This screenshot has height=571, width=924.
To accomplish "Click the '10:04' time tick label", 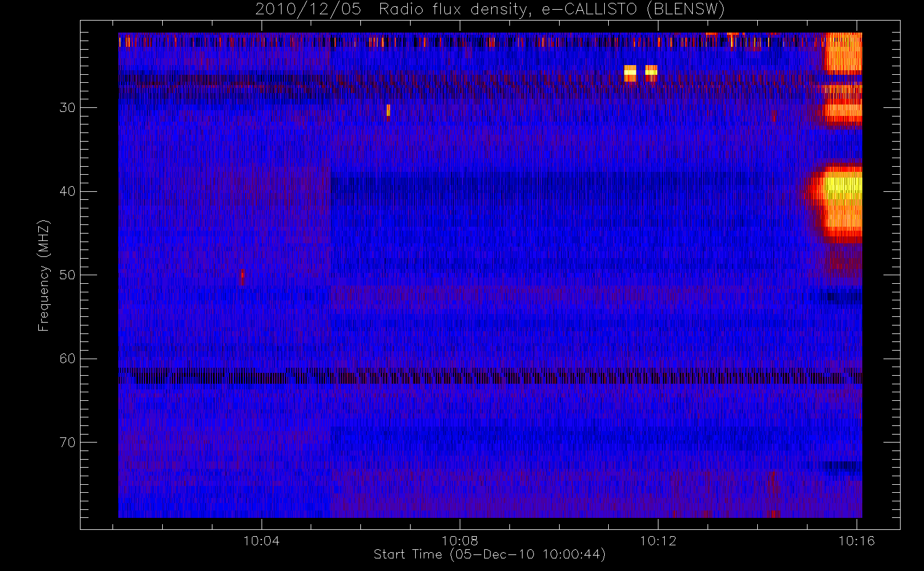I will [262, 541].
